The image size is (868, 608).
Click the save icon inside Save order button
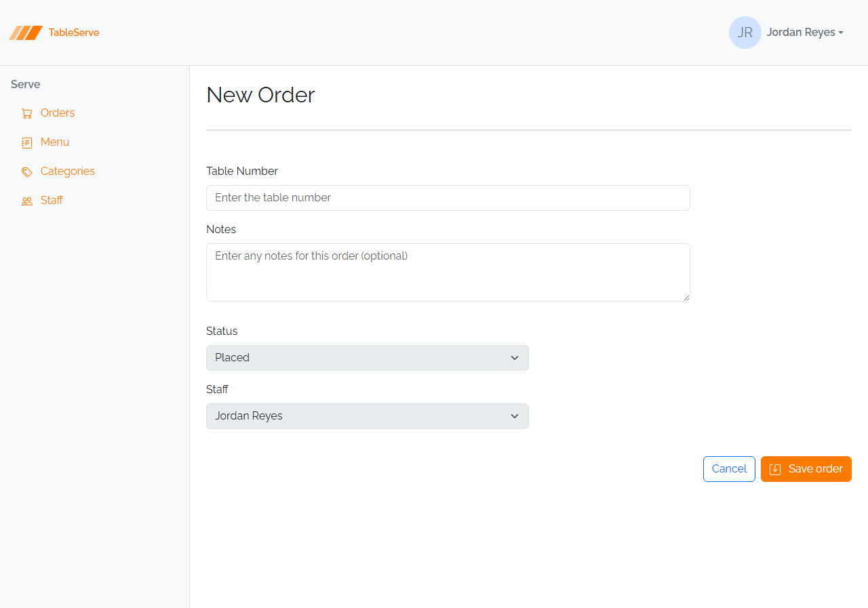pyautogui.click(x=775, y=469)
